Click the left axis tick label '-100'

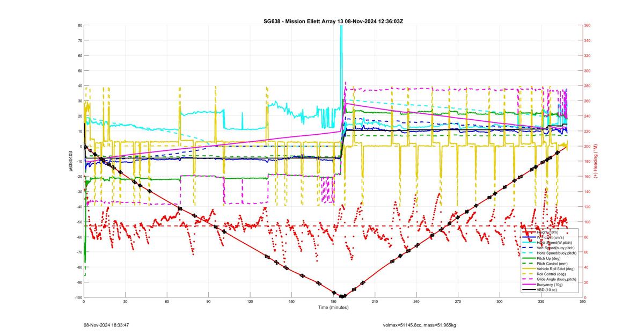77,297
